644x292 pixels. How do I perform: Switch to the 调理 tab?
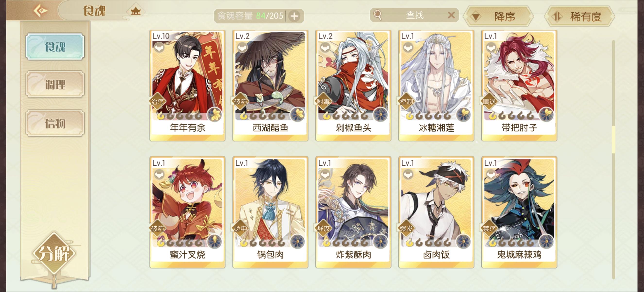tap(55, 84)
